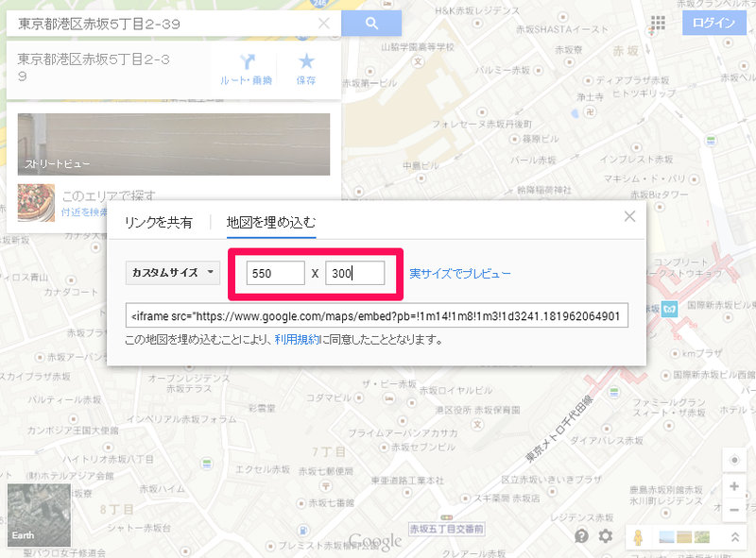Click the height field showing 300

pyautogui.click(x=355, y=273)
